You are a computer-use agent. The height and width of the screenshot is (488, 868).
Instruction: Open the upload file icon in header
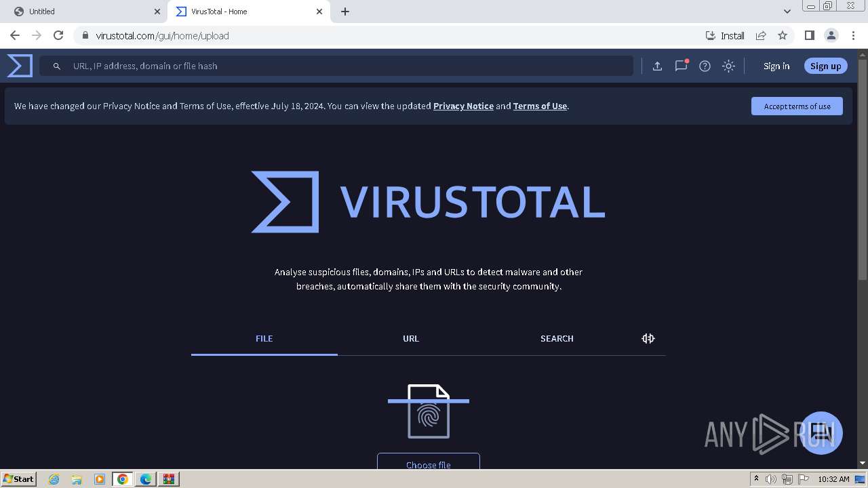(x=657, y=66)
